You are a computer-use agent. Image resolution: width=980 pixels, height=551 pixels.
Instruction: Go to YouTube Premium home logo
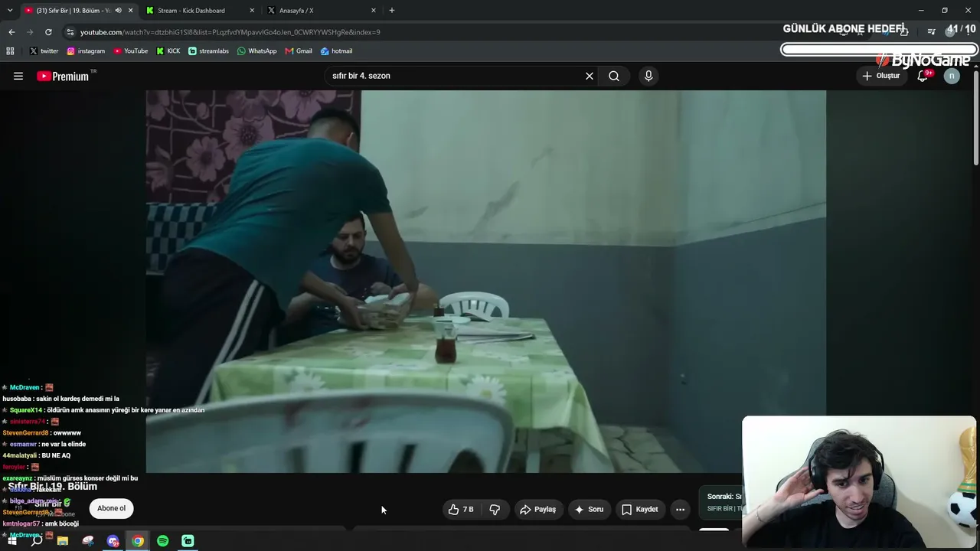pos(63,76)
